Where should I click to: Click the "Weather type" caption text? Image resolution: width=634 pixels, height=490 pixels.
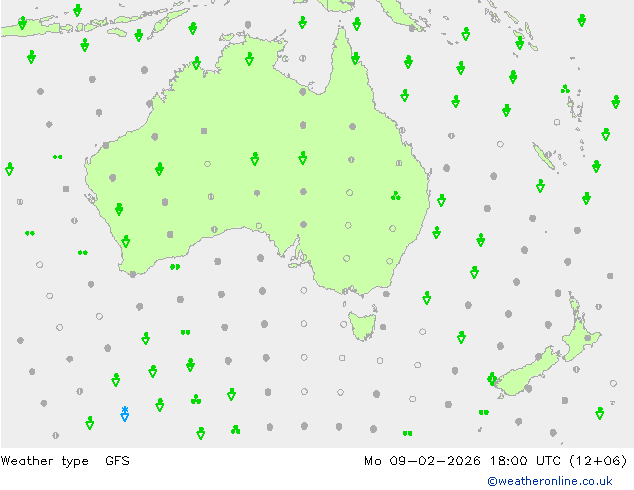pyautogui.click(x=45, y=460)
